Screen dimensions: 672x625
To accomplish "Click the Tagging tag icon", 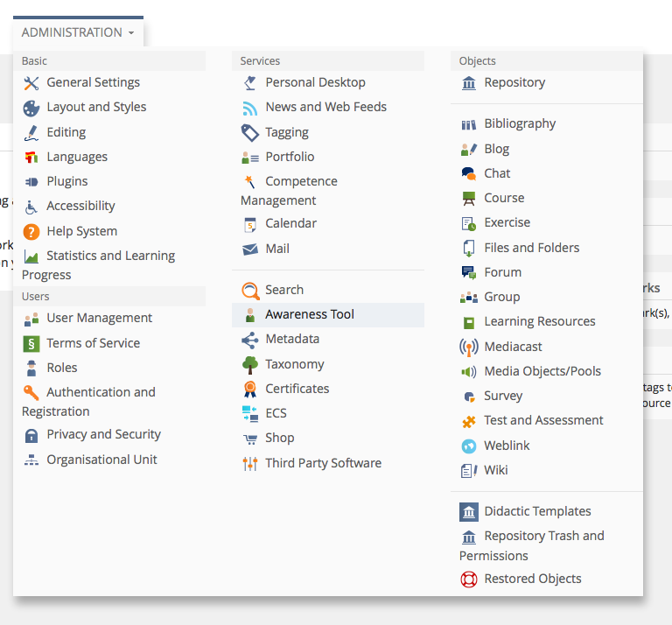I will 250,132.
